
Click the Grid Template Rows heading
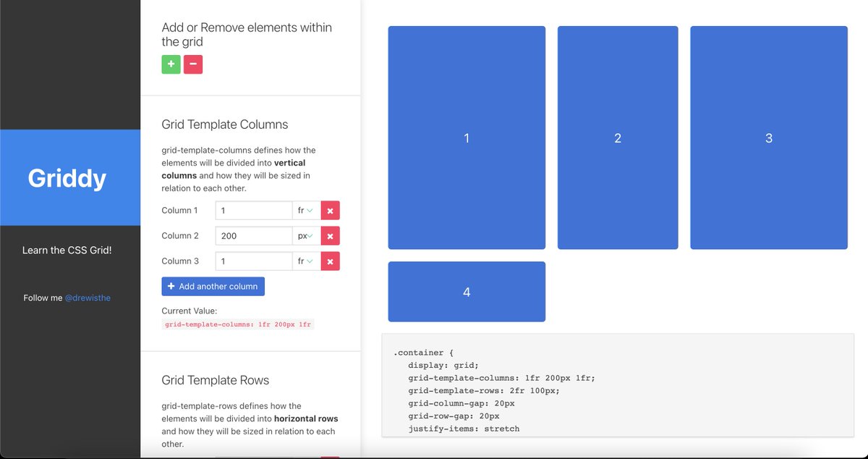tap(216, 380)
